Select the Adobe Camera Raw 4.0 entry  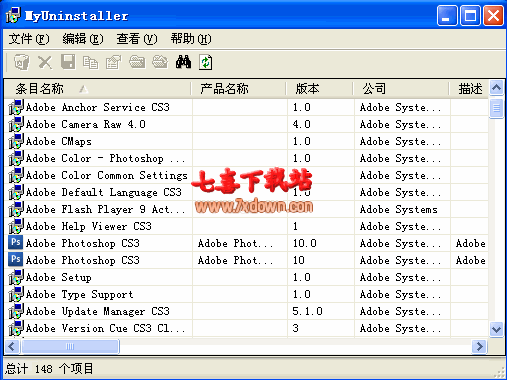[x=86, y=124]
